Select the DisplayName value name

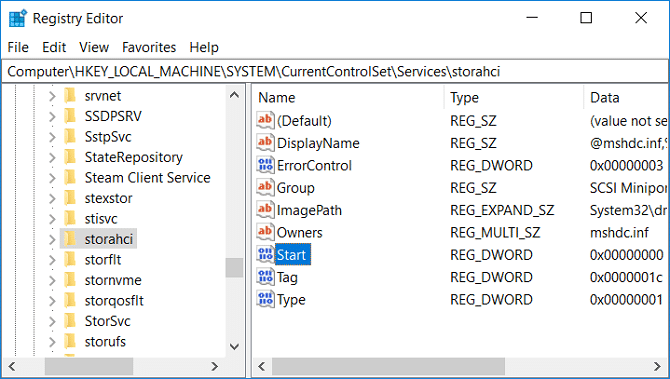pos(318,143)
